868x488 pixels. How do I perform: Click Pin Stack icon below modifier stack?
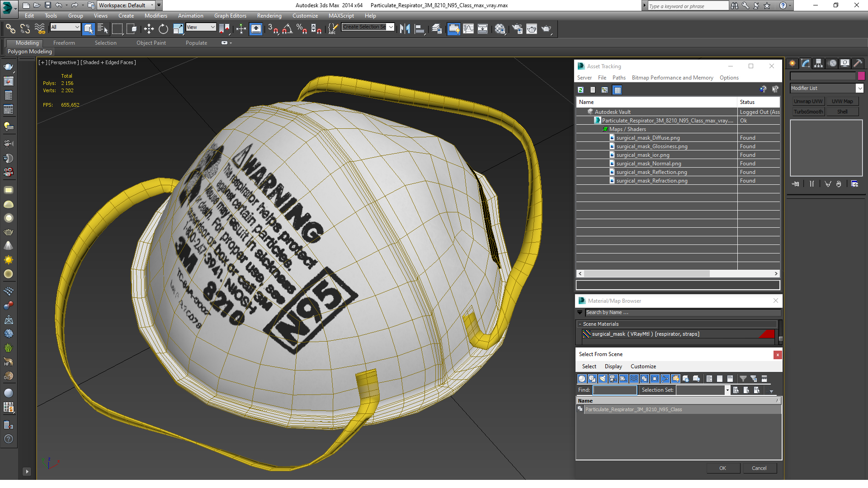pos(796,184)
